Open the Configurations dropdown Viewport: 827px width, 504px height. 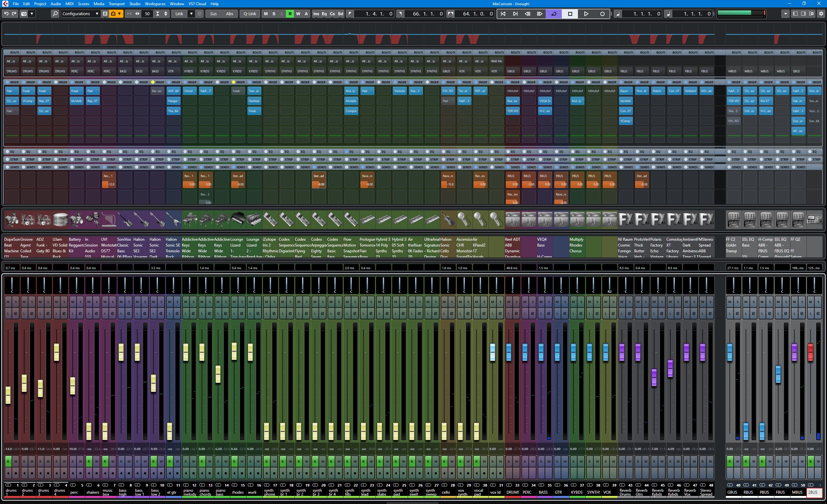click(x=80, y=14)
